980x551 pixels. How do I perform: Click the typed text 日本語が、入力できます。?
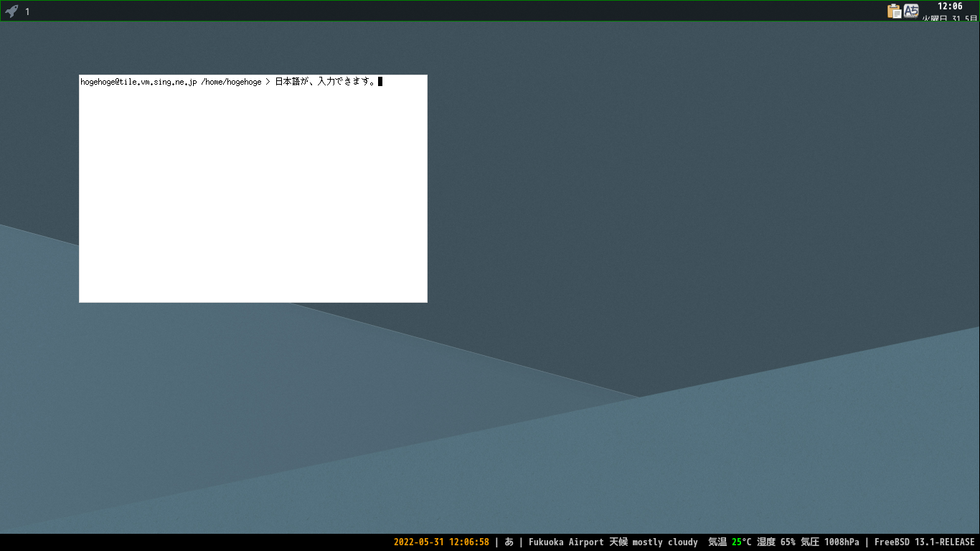[325, 82]
